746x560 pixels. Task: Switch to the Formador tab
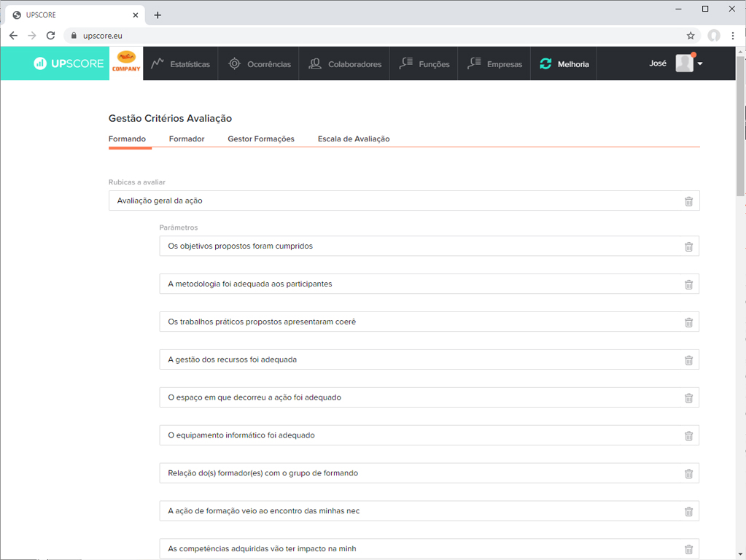(187, 139)
